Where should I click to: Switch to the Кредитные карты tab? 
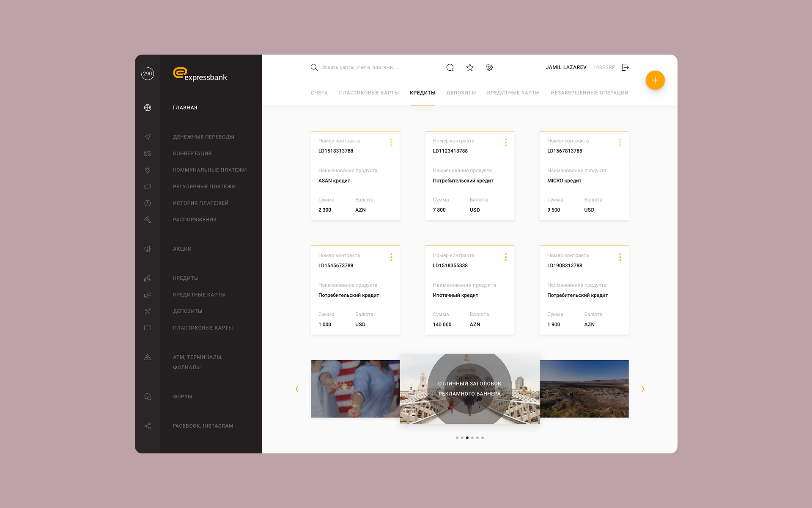513,93
